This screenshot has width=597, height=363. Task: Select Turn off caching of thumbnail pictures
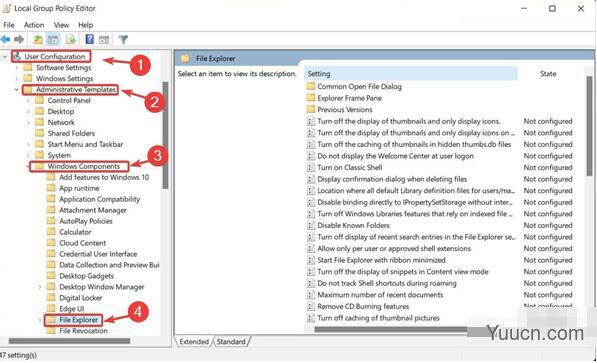[x=378, y=318]
